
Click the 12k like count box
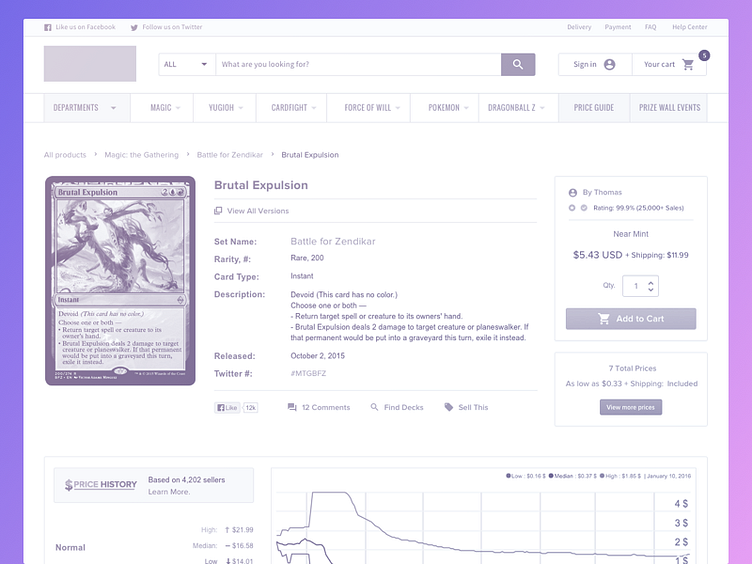click(x=250, y=408)
